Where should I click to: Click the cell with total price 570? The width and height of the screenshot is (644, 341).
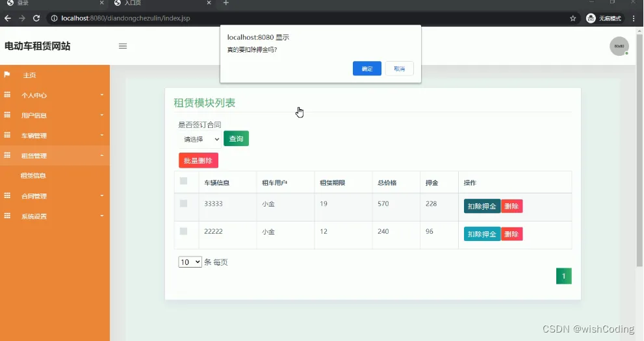(x=396, y=207)
